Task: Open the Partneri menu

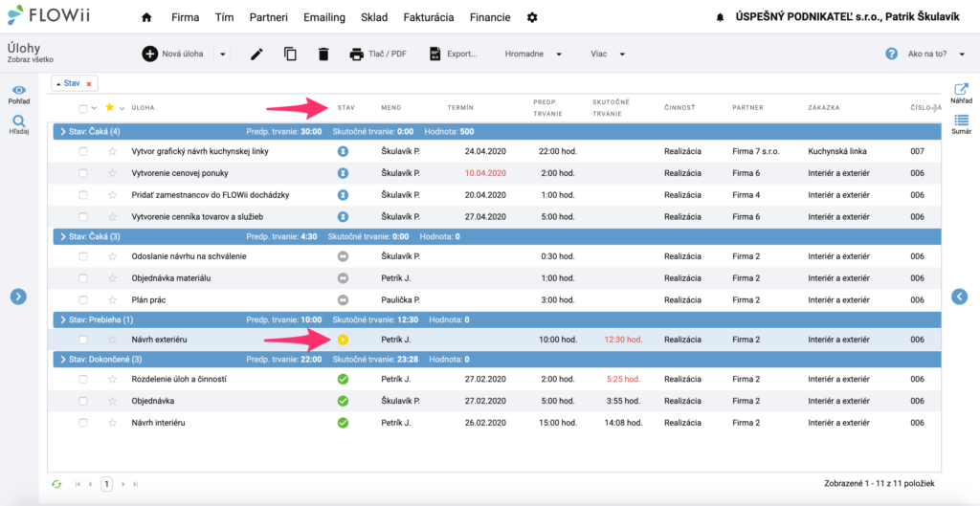Action: point(268,17)
